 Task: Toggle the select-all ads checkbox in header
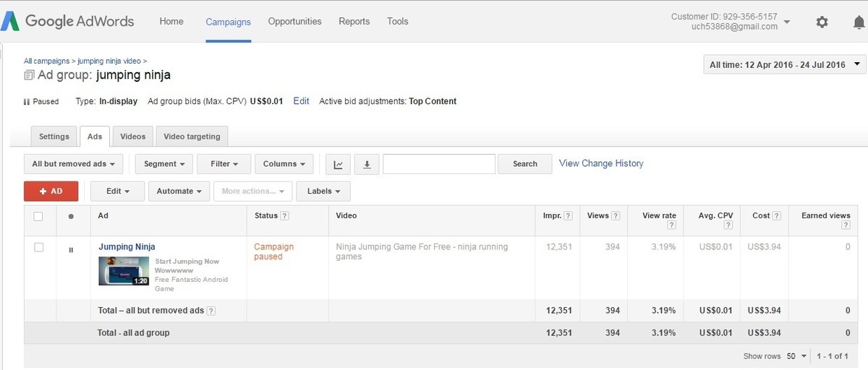tap(39, 216)
